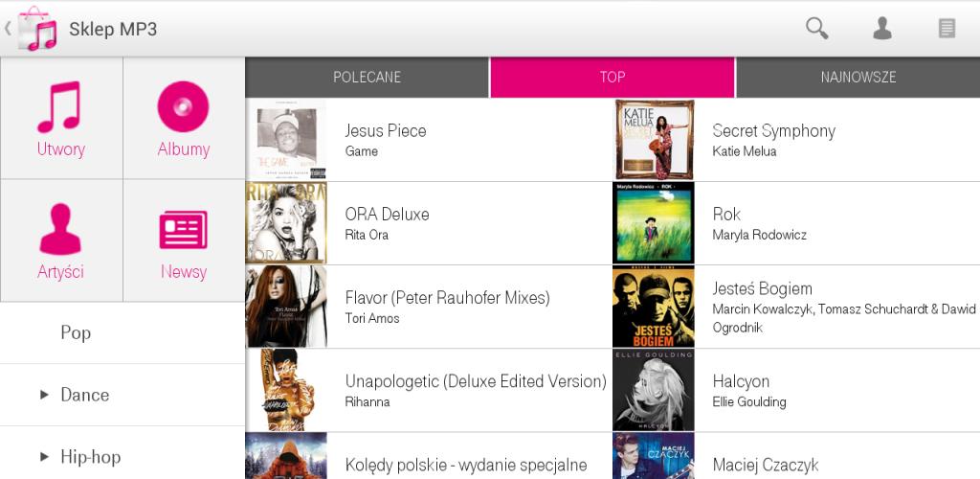Image resolution: width=980 pixels, height=479 pixels.
Task: Go back using the header chevron arrow
Action: point(8,28)
